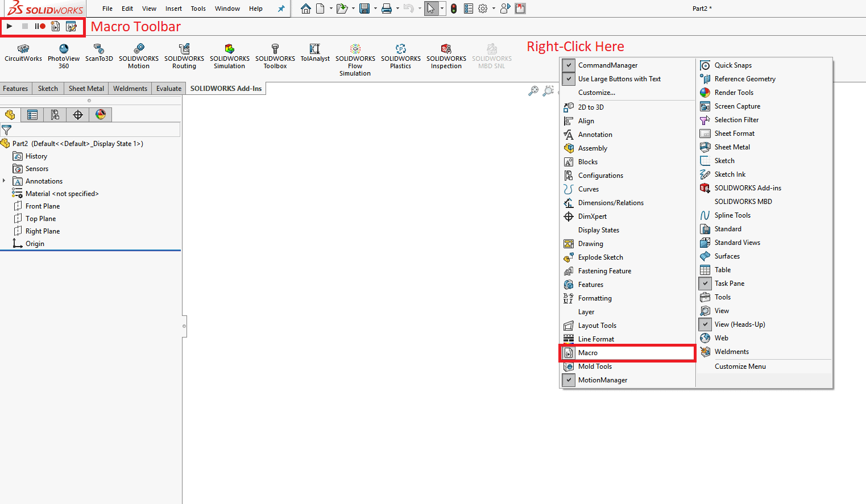This screenshot has width=866, height=504.
Task: Choose Customize... in context menu
Action: pos(596,93)
